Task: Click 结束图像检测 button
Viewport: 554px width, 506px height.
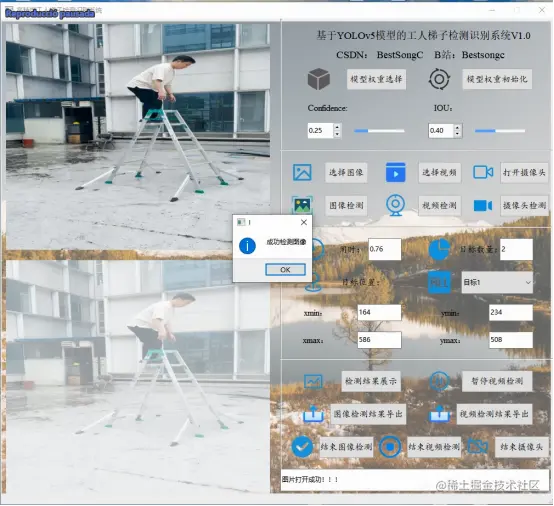Action: 346,447
